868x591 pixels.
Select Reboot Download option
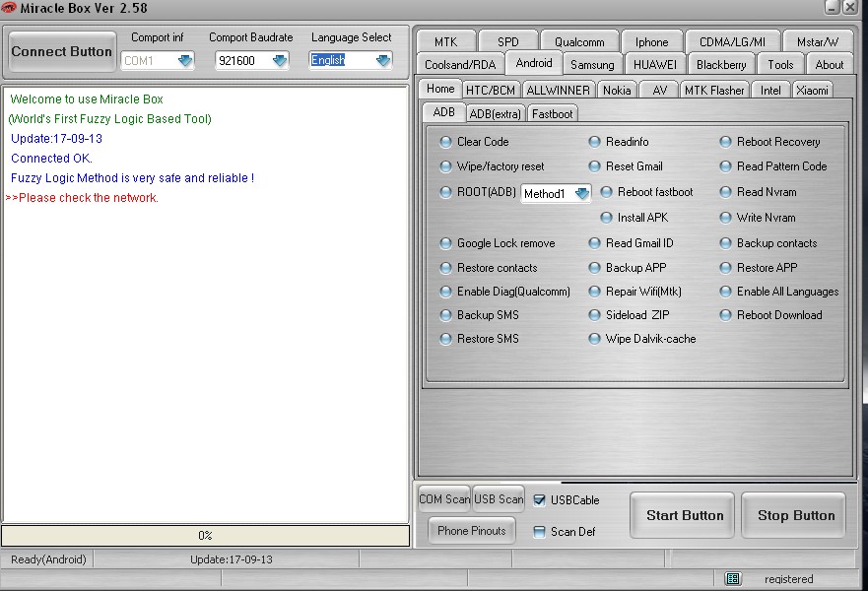726,315
